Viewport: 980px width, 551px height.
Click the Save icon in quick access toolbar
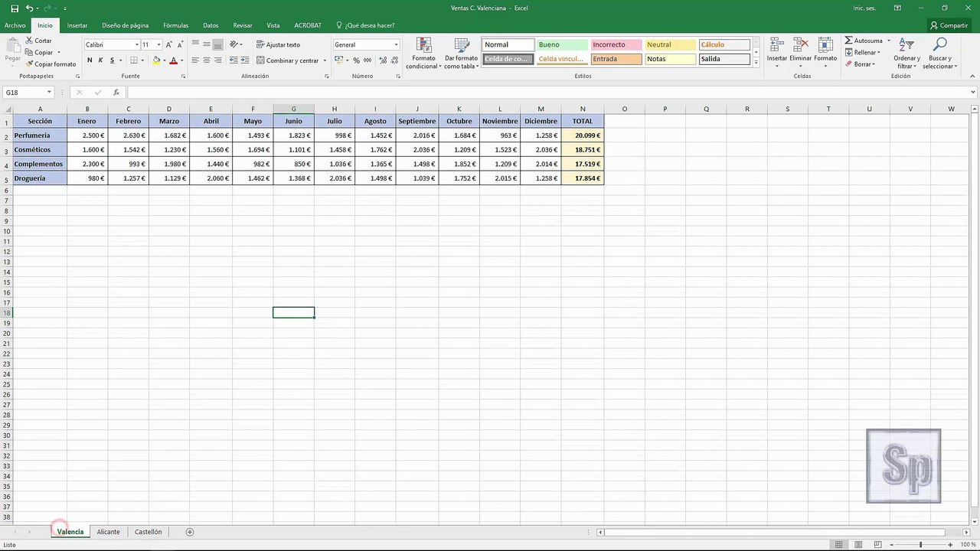tap(14, 8)
